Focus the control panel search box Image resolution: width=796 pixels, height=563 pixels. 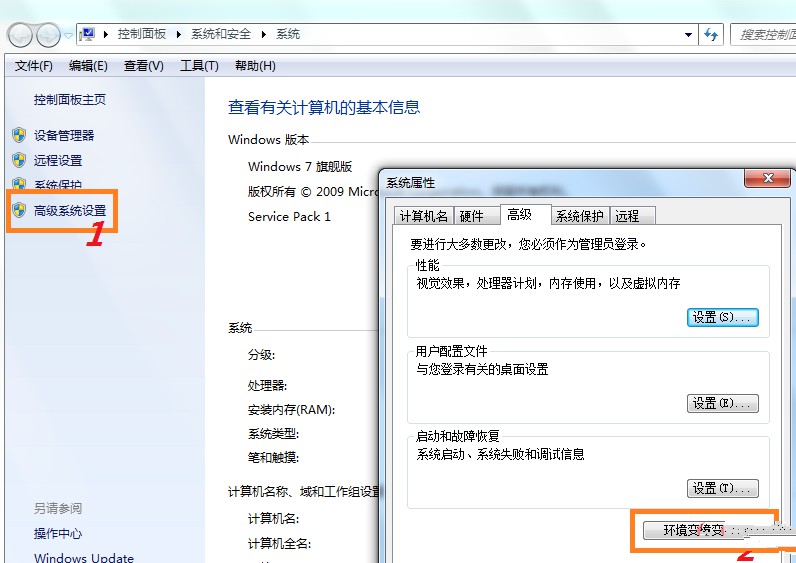(x=763, y=35)
